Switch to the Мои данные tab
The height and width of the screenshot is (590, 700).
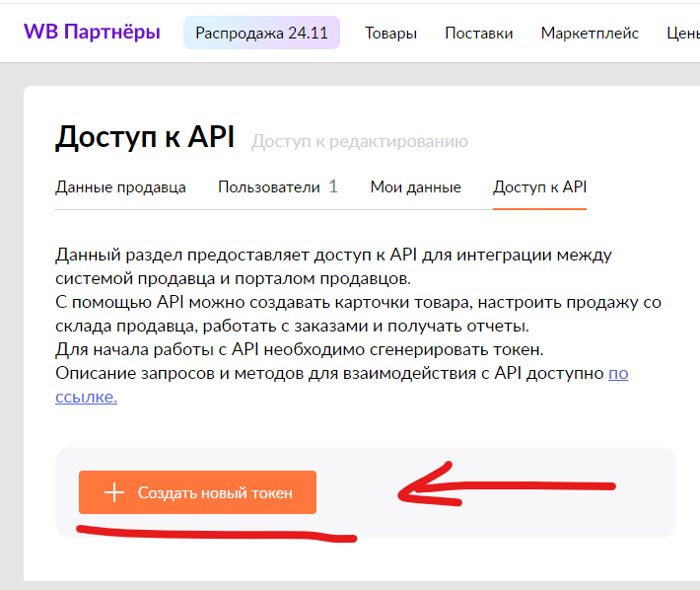[x=416, y=186]
